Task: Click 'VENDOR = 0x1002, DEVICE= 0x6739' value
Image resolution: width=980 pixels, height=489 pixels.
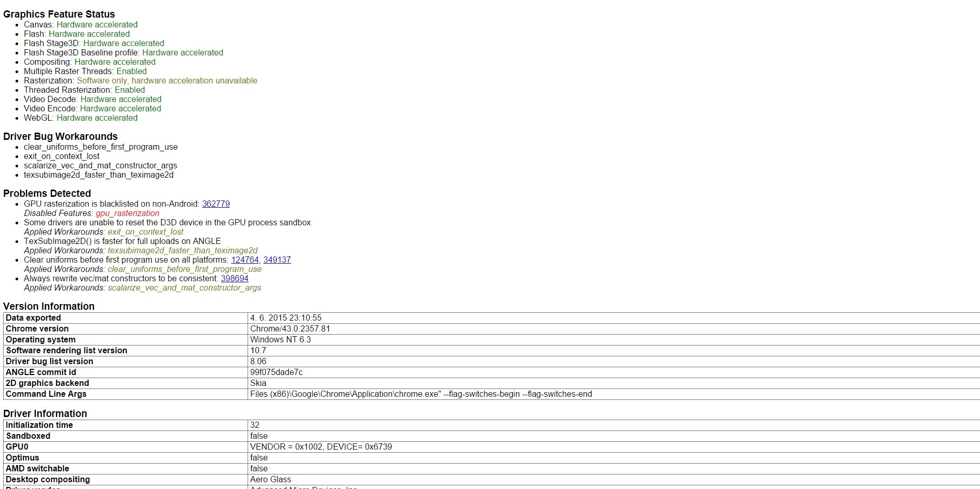Action: tap(321, 447)
